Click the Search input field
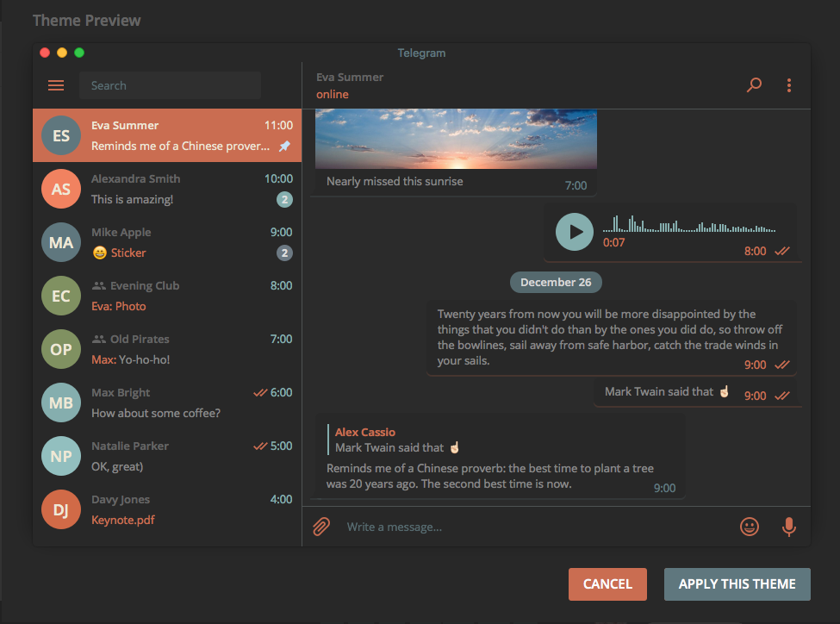 pos(170,85)
